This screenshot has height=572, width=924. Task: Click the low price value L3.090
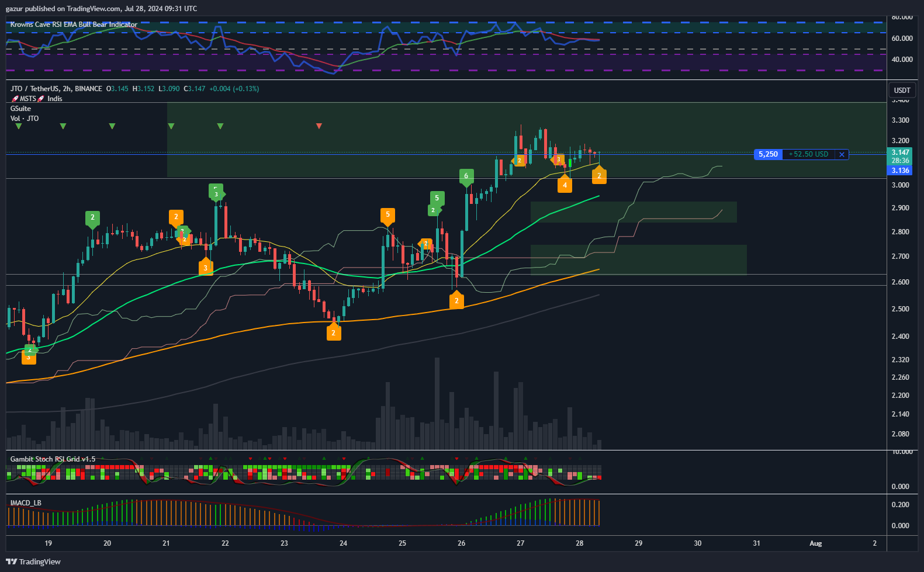pyautogui.click(x=169, y=89)
